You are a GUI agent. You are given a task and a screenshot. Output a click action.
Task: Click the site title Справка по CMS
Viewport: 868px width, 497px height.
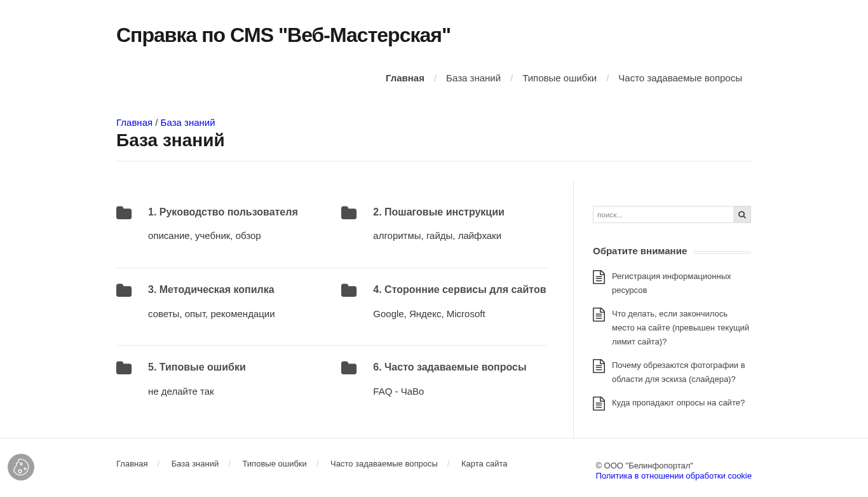[283, 35]
